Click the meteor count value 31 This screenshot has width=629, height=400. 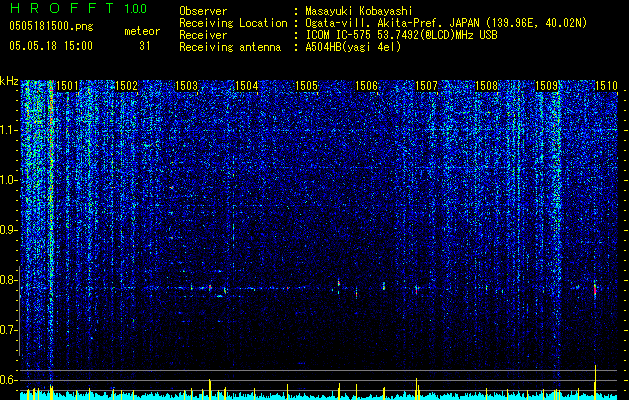click(x=145, y=46)
